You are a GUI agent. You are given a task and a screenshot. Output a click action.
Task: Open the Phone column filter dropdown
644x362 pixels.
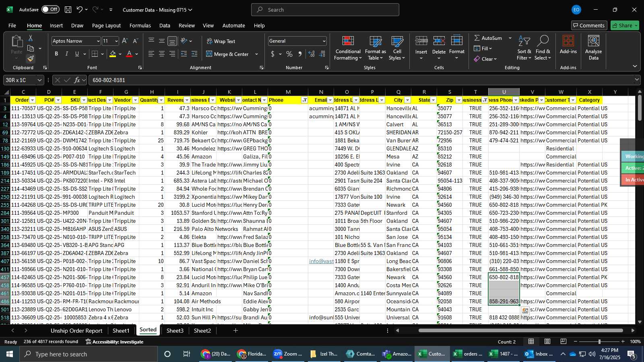point(305,100)
